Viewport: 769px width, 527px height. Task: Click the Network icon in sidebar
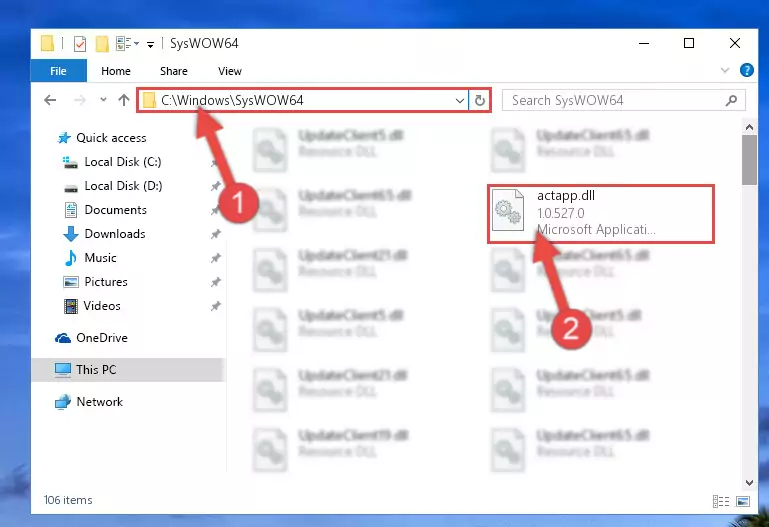click(63, 402)
